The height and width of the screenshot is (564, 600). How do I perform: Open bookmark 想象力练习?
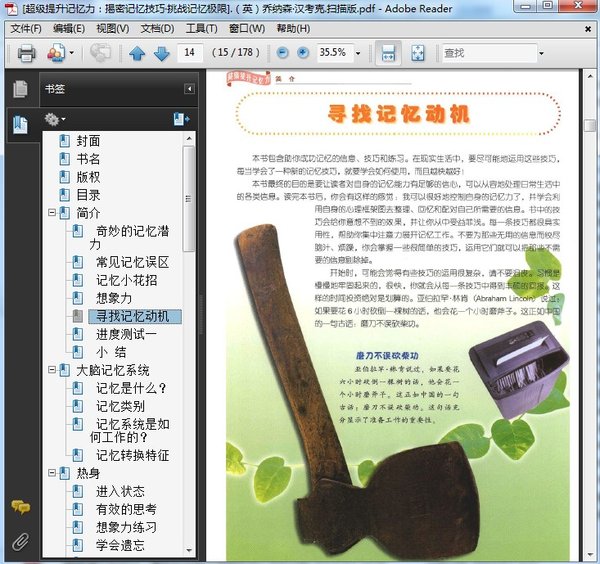(126, 527)
